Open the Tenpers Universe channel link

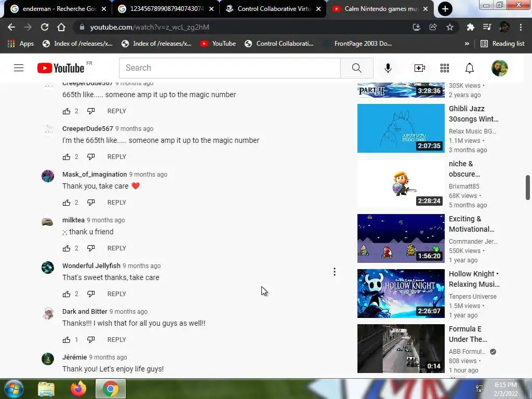(x=473, y=297)
